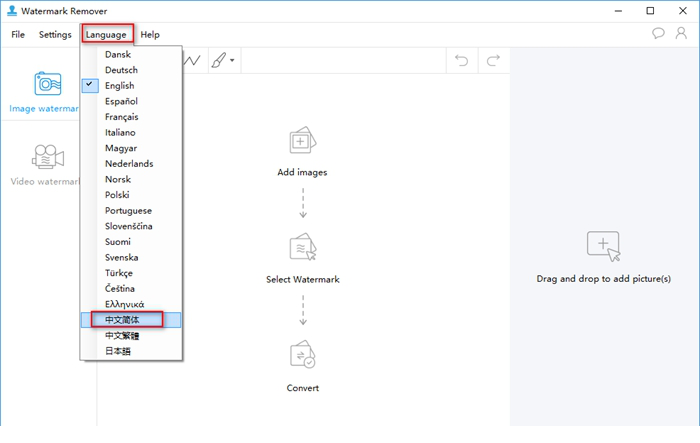Viewport: 700px width, 443px height.
Task: Click the undo arrow icon
Action: pos(461,61)
